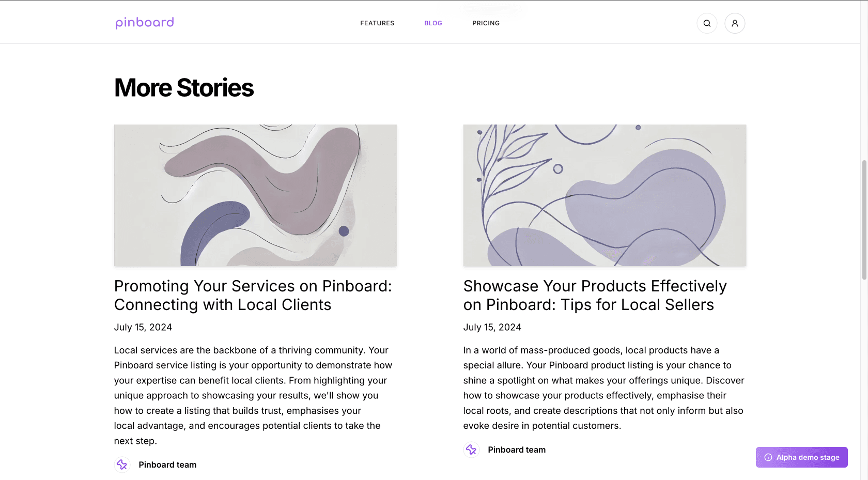Select the PRICING navigation item
Viewport: 868px width, 480px height.
click(486, 23)
